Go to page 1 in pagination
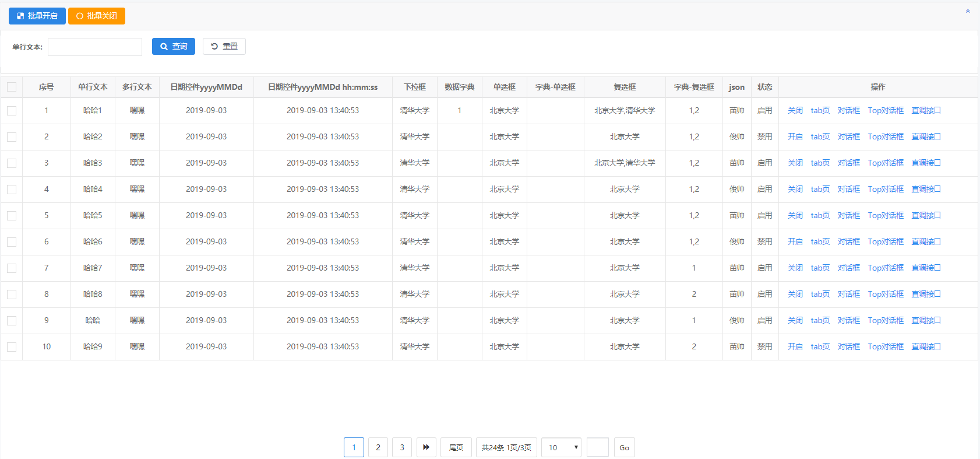980x459 pixels. coord(354,447)
